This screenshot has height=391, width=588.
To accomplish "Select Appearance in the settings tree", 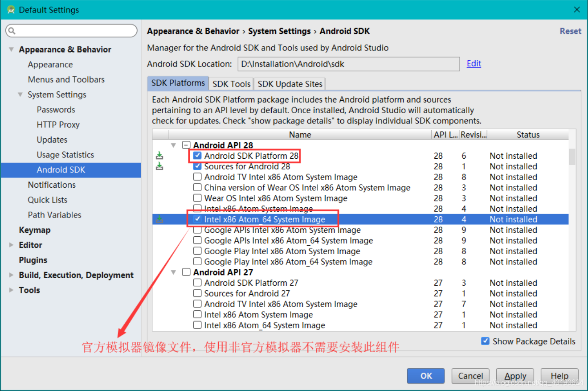I will coord(50,65).
